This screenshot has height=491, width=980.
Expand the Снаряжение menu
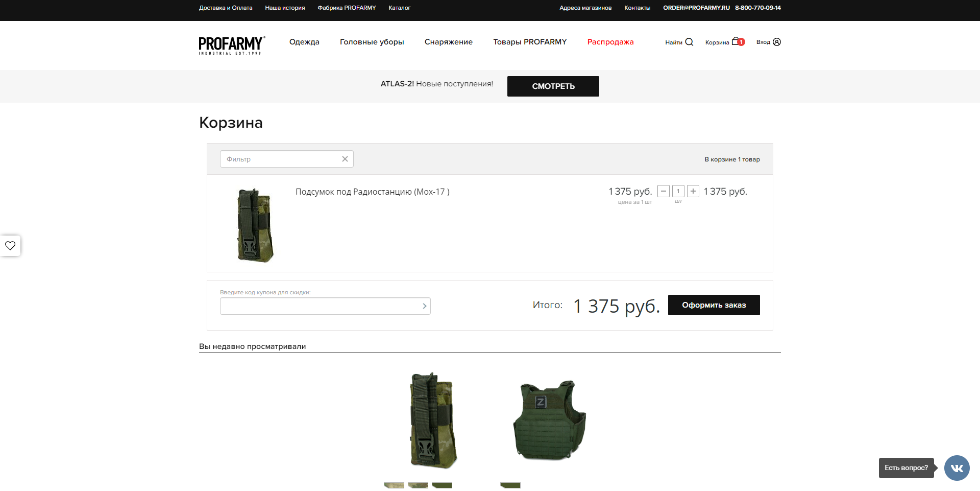tap(448, 42)
